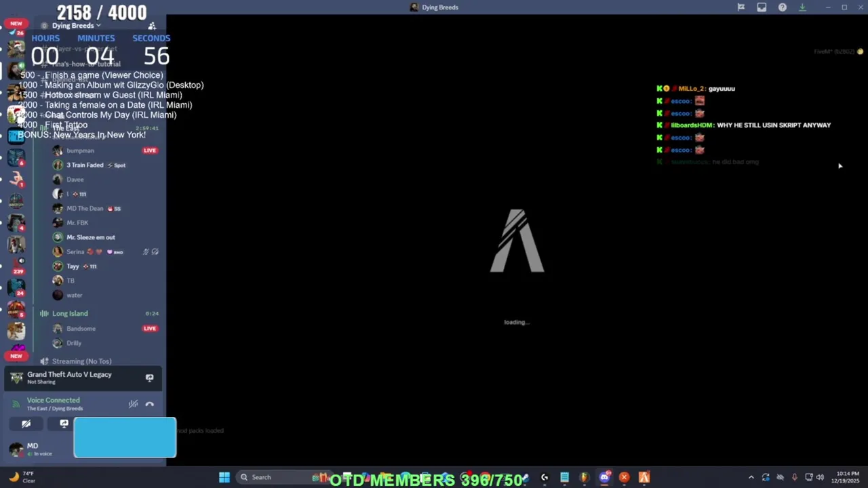The height and width of the screenshot is (488, 868).
Task: Click the volume speaker tray icon
Action: (x=820, y=477)
